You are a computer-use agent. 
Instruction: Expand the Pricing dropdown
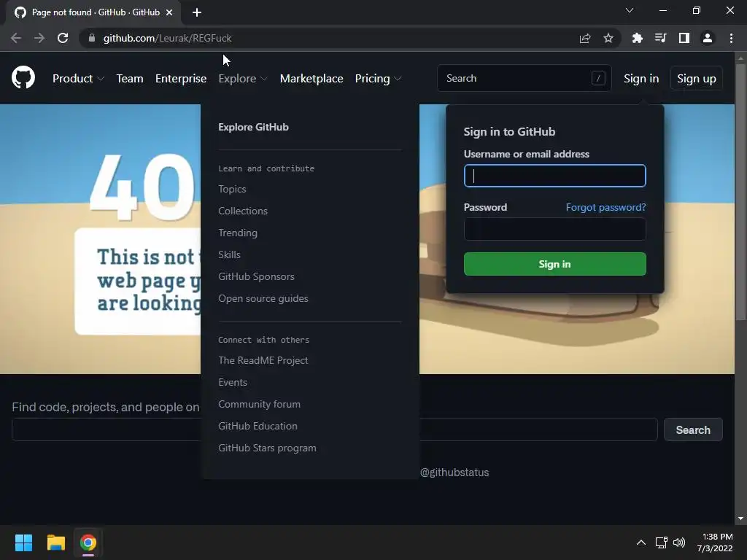click(379, 79)
